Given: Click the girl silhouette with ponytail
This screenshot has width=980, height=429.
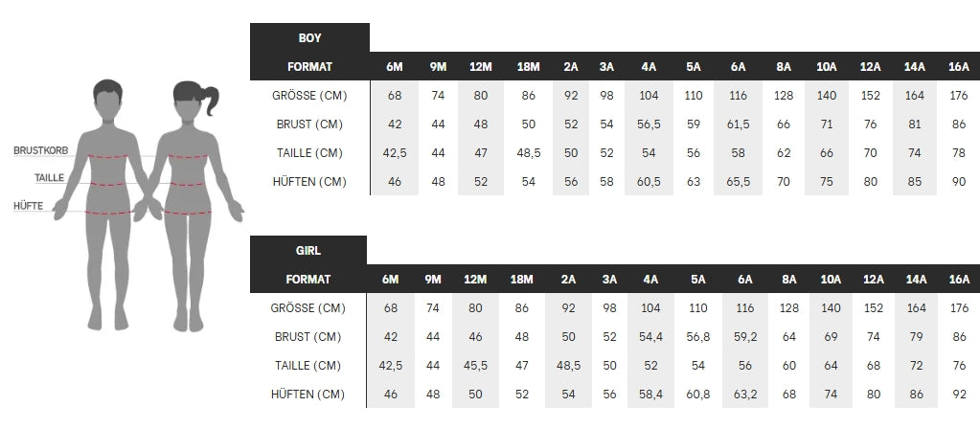Looking at the screenshot, I should coord(189,201).
